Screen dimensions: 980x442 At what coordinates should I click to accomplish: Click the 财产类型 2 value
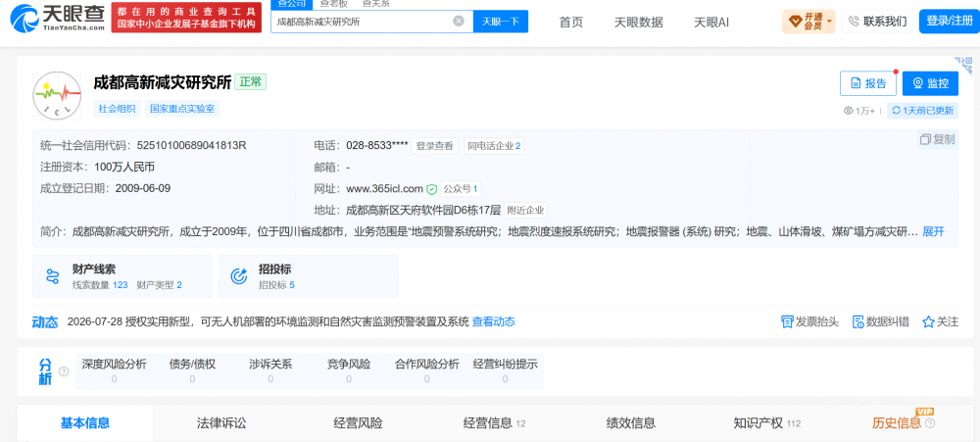[178, 285]
